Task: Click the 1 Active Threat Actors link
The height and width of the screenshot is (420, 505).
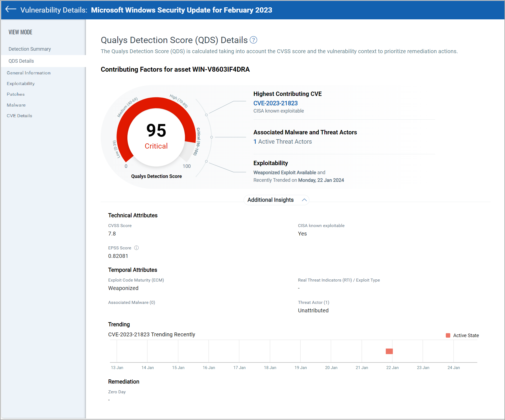Action: point(283,141)
